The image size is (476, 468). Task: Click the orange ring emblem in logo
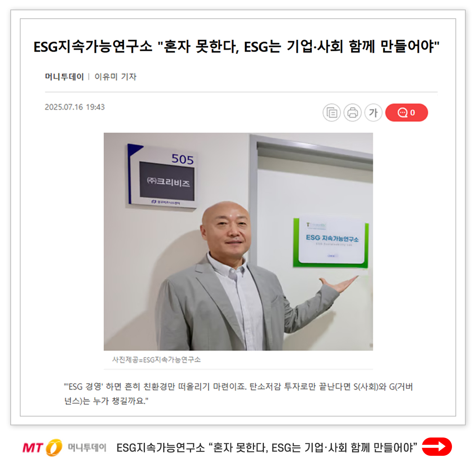(x=54, y=447)
